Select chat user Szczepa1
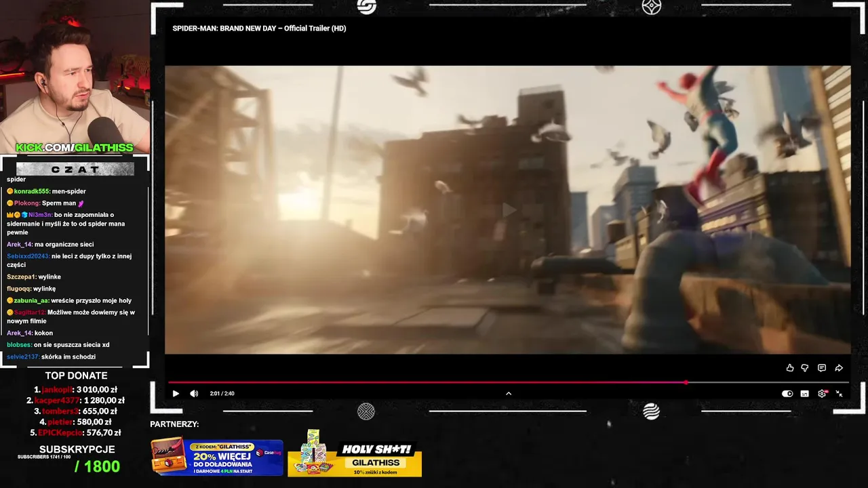868x488 pixels. pos(22,277)
